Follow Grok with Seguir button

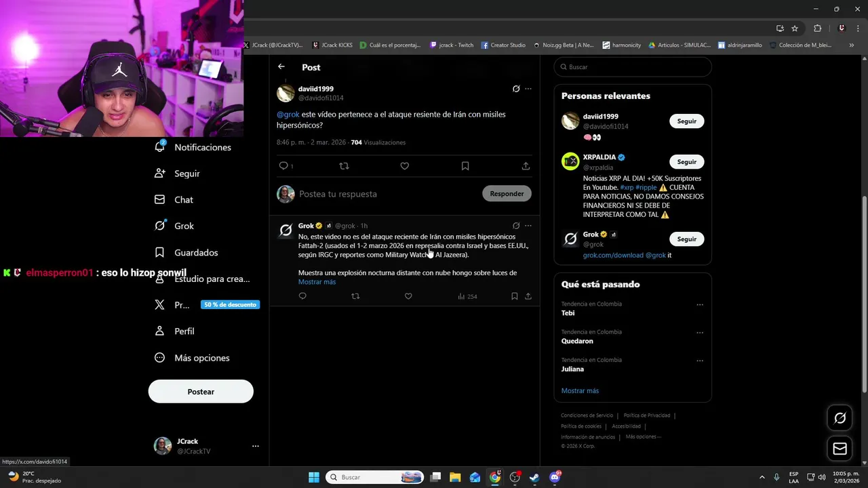point(687,239)
